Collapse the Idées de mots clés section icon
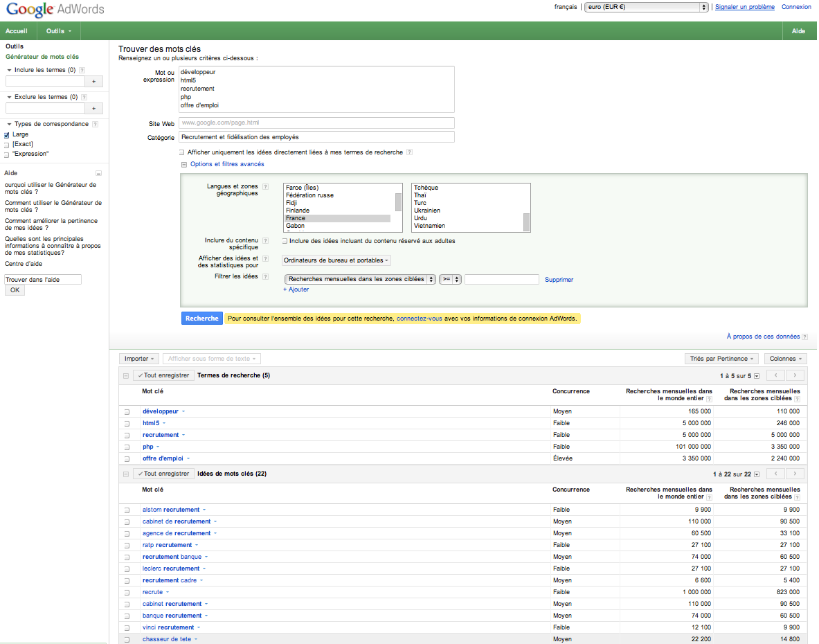Screen dimensions: 819x644 [126, 474]
